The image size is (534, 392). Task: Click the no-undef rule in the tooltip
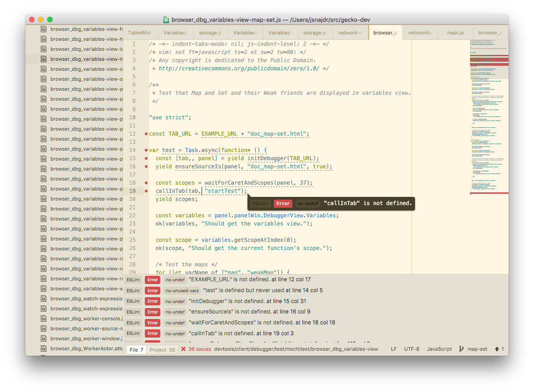coord(307,203)
